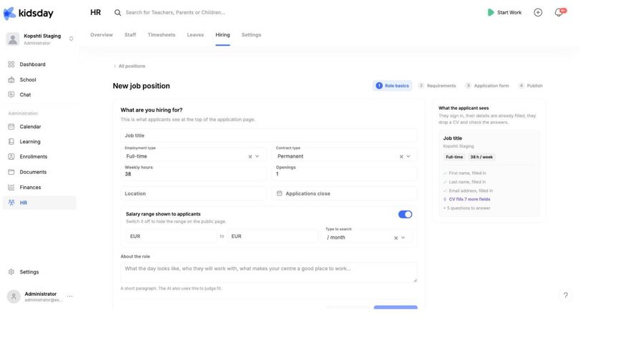
Task: Open the notifications bell
Action: point(559,12)
